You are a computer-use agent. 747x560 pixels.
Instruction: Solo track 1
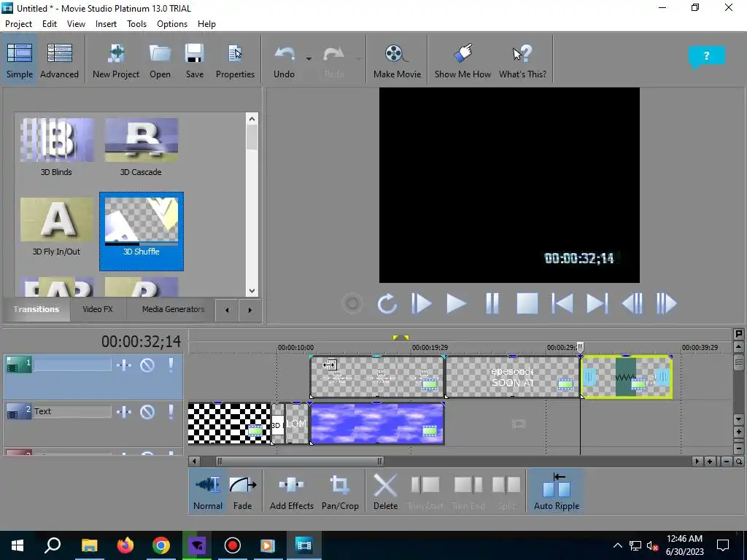click(x=171, y=365)
